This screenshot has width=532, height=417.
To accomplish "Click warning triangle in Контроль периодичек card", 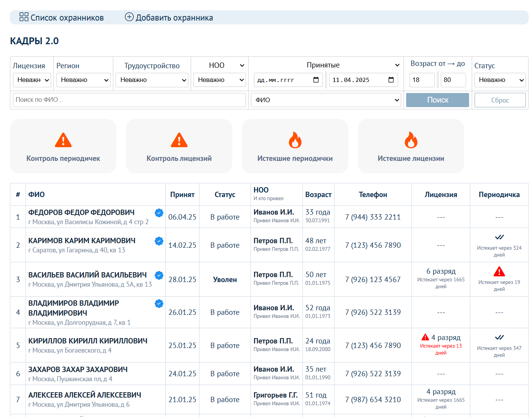I will click(x=63, y=140).
